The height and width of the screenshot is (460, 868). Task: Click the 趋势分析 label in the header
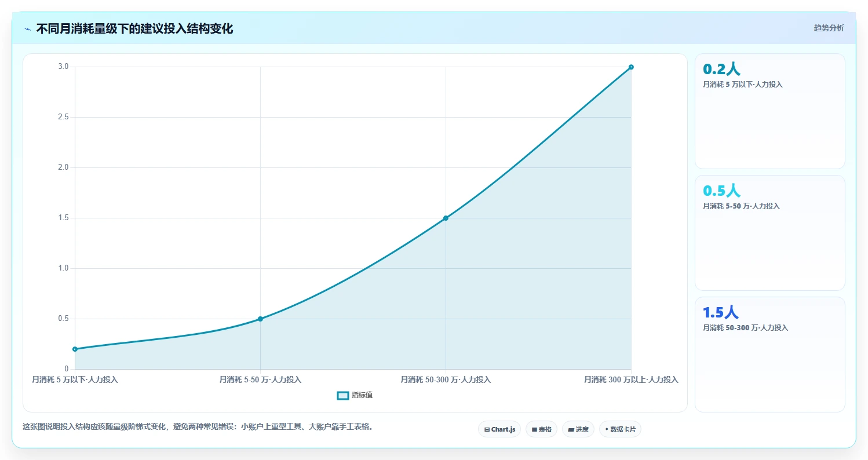829,28
